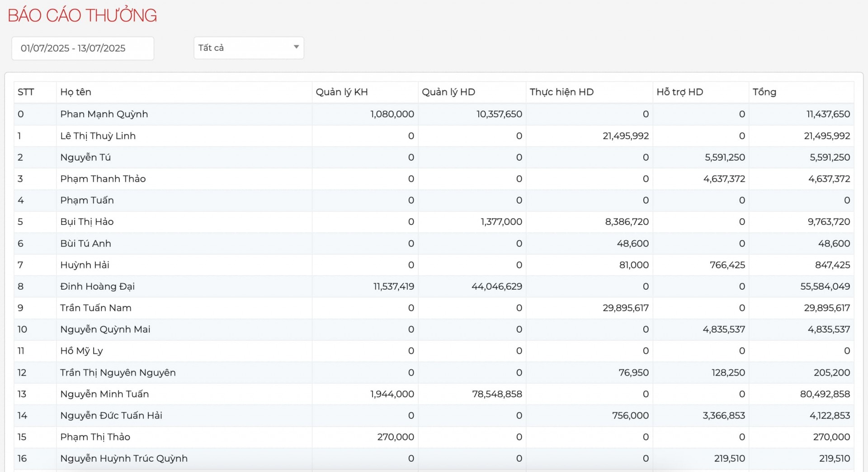Viewport: 868px width, 472px height.
Task: Select Đinh Hoàng Đại in the table
Action: pyautogui.click(x=97, y=286)
